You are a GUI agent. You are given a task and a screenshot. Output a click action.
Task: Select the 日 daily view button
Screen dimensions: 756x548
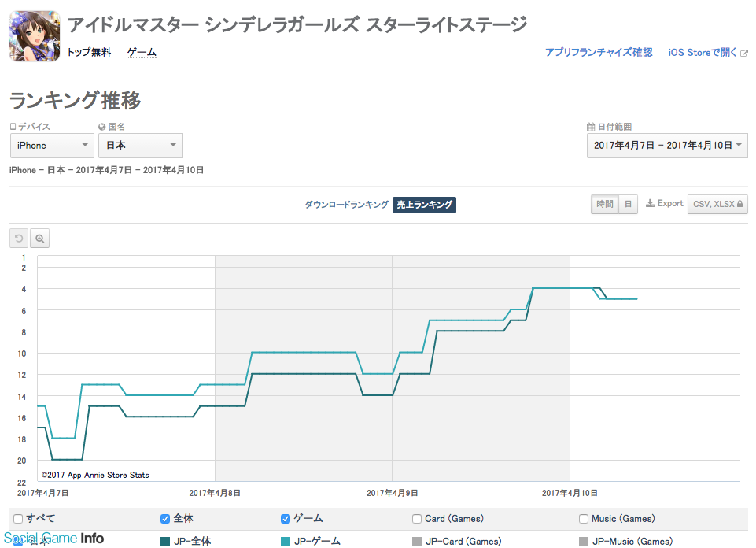(629, 204)
